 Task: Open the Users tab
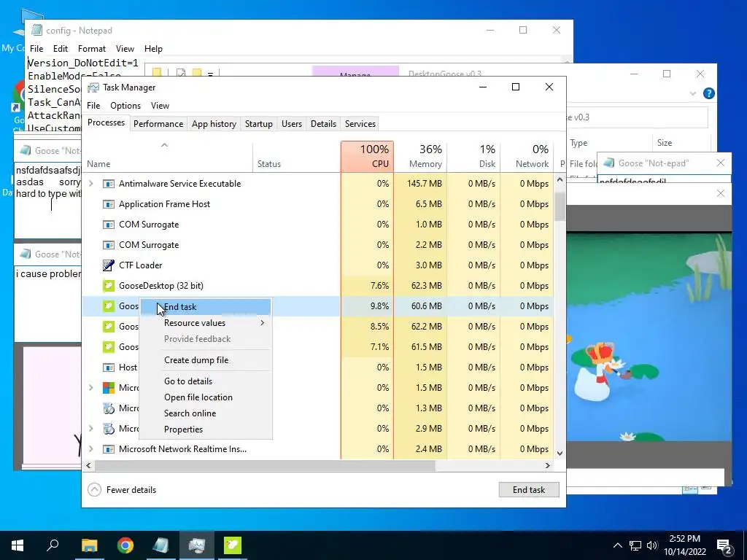pos(292,124)
